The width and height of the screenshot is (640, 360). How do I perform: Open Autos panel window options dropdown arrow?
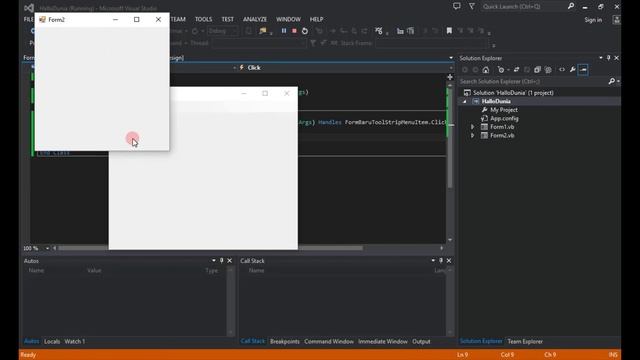point(214,260)
